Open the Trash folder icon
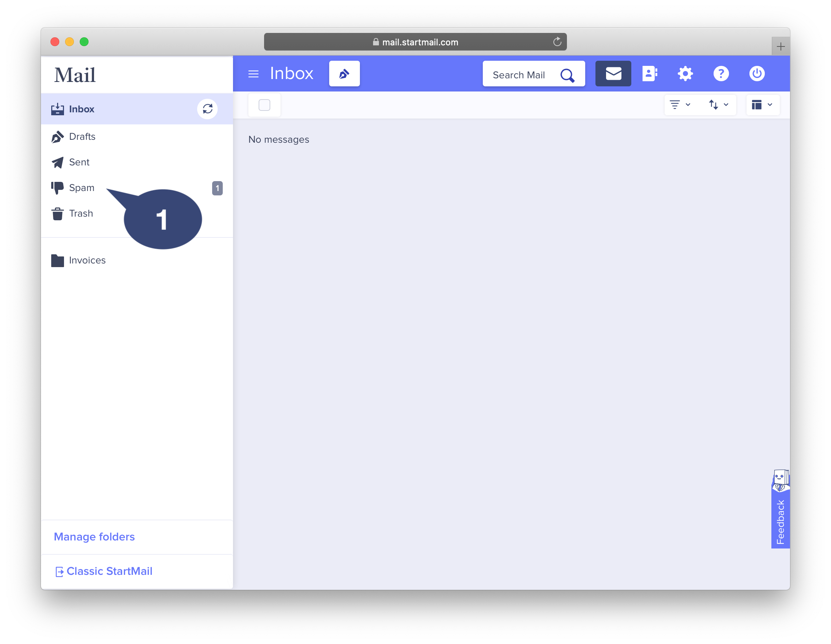 coord(57,214)
